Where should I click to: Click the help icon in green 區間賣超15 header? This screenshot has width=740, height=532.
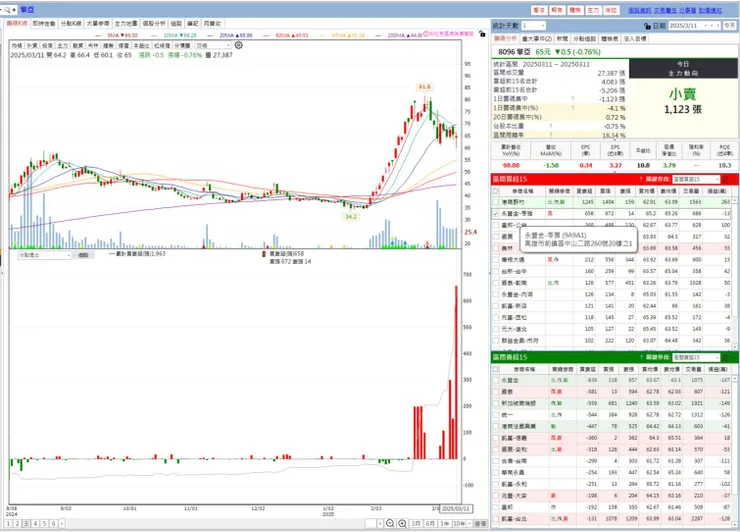[x=641, y=357]
